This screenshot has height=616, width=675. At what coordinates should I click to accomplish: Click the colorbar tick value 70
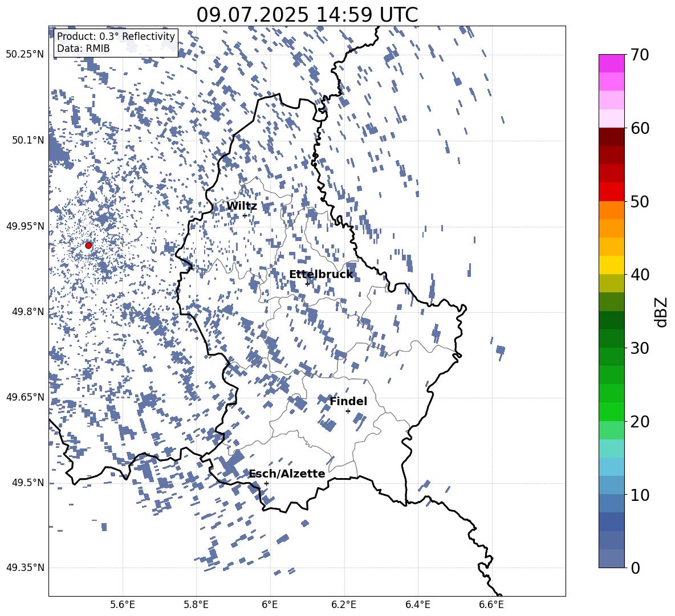(640, 55)
